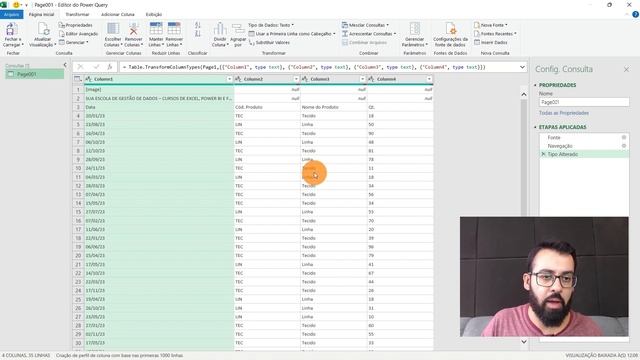Confirm the formula with the checkmark icon
The image size is (640, 360).
96,67
